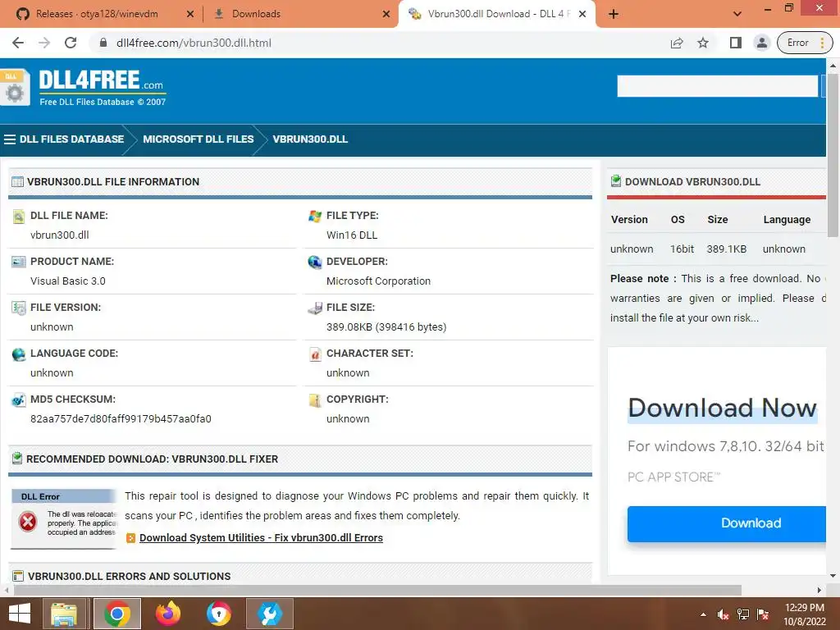Image resolution: width=840 pixels, height=630 pixels.
Task: Click the DLL File Name icon
Action: pyautogui.click(x=18, y=217)
